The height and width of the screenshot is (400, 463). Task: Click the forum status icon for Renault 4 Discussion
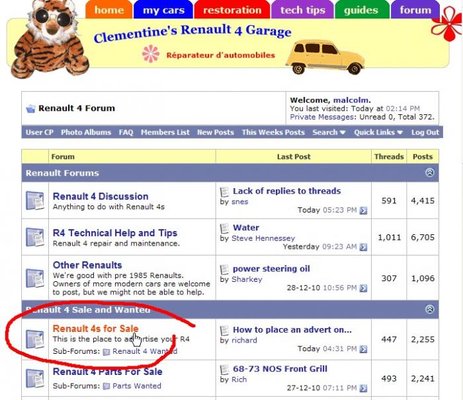[35, 200]
